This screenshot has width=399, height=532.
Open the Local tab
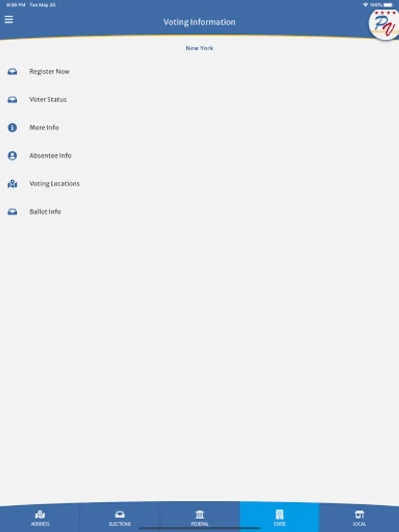(x=359, y=518)
